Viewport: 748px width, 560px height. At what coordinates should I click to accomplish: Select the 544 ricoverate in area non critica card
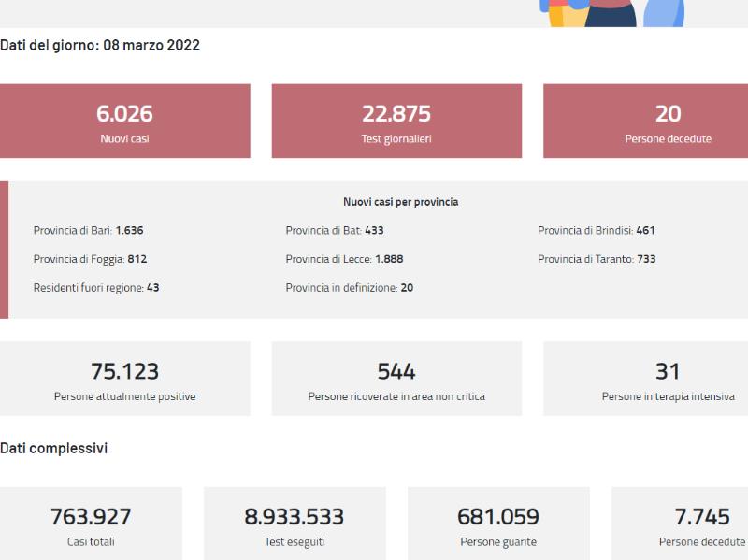click(396, 379)
